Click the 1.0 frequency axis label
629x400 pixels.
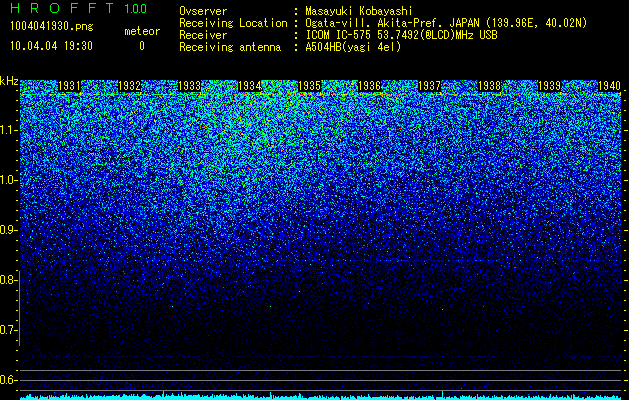coord(8,180)
